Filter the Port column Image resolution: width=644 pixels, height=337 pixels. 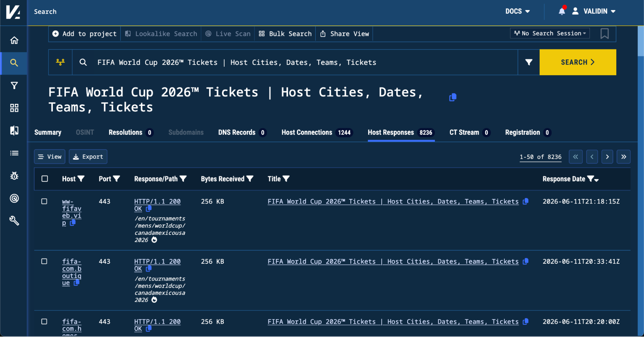point(117,179)
